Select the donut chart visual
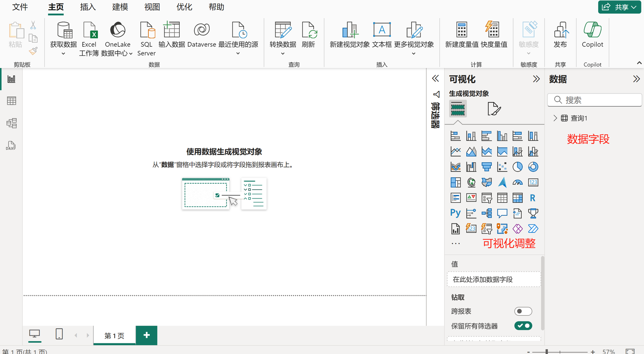644x354 pixels. pos(533,167)
